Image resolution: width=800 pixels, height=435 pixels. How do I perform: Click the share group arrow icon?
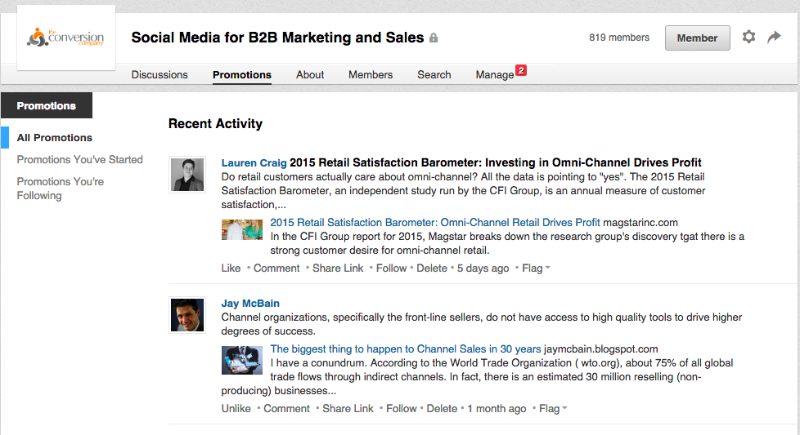pos(774,37)
